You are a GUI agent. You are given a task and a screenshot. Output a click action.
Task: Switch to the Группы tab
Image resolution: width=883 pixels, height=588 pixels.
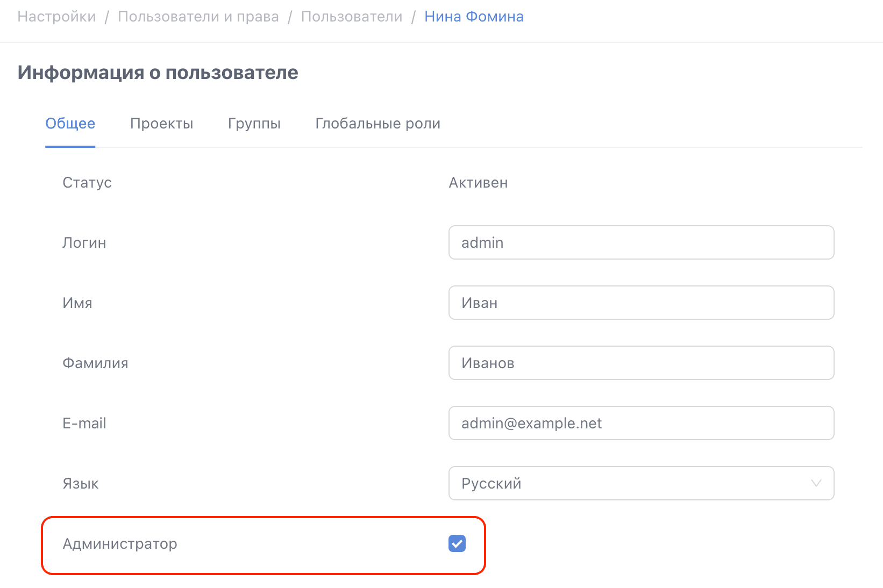[x=254, y=124]
